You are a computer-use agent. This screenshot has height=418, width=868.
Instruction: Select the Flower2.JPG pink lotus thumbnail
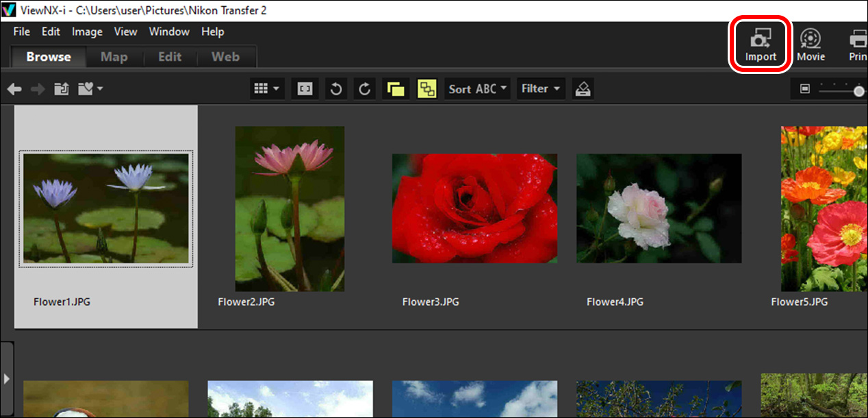[290, 208]
